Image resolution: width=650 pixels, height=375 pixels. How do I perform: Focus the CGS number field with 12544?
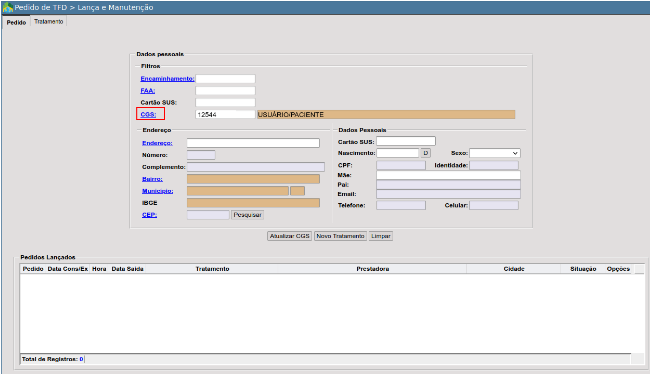point(225,114)
